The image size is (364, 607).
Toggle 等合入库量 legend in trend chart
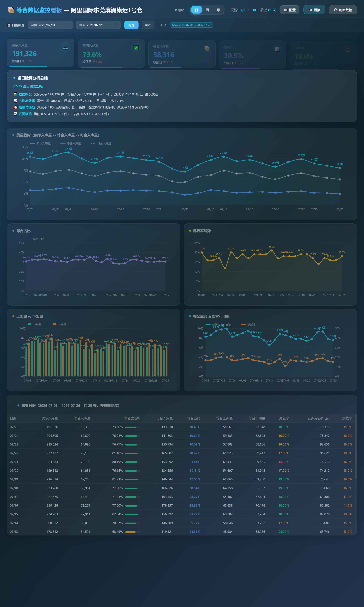[x=71, y=143]
